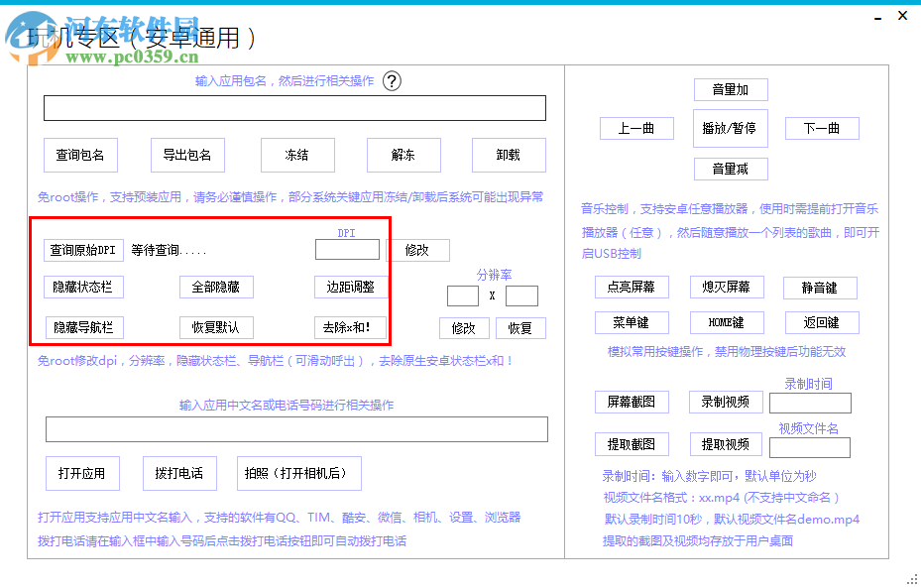Increase volume with 音量加

[731, 90]
